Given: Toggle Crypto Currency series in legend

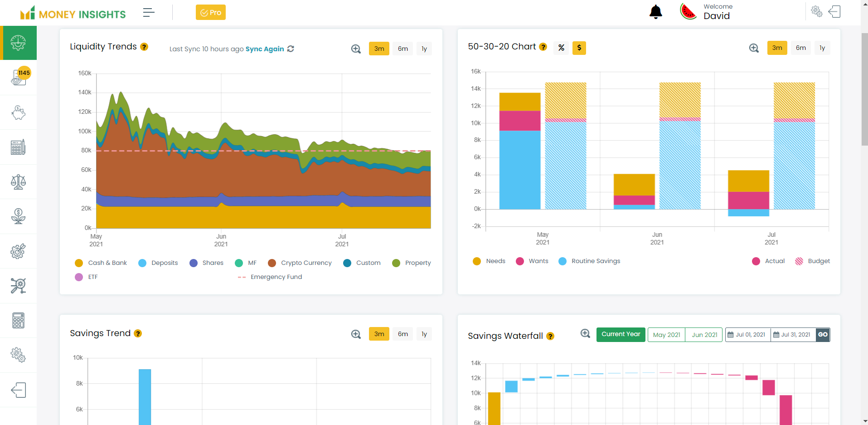Looking at the screenshot, I should [300, 263].
